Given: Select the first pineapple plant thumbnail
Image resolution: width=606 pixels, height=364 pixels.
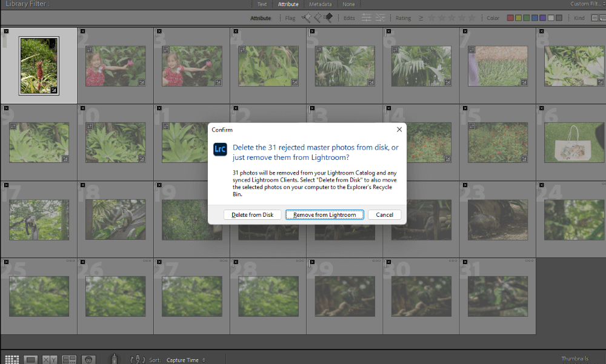Looking at the screenshot, I should click(x=39, y=65).
